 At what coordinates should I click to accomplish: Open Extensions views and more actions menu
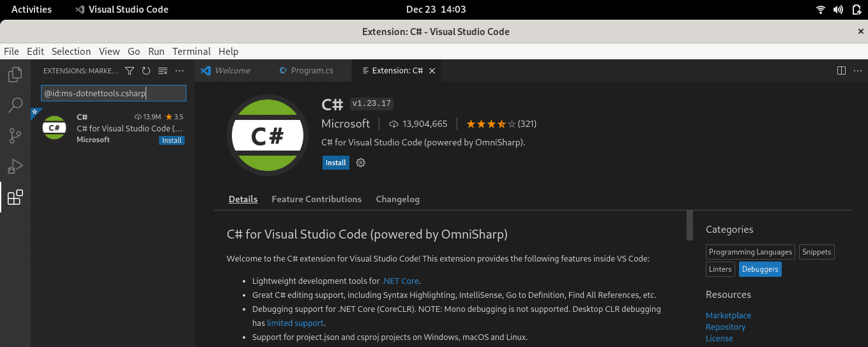pos(179,71)
